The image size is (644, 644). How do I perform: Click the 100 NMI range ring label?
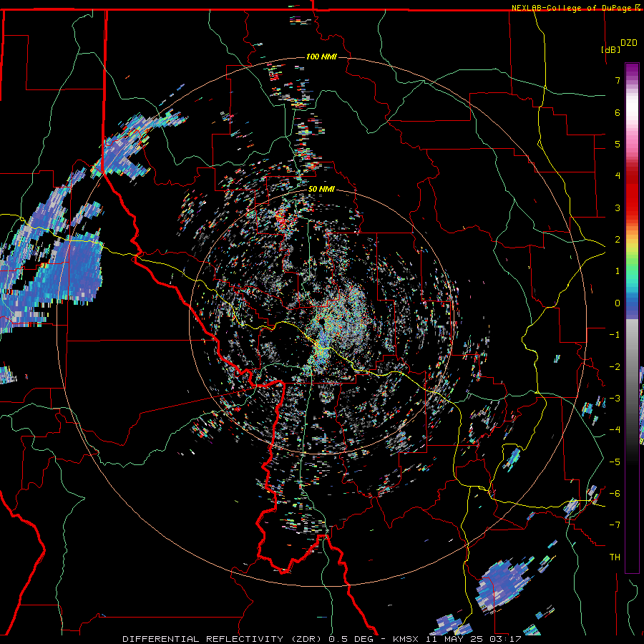[321, 57]
